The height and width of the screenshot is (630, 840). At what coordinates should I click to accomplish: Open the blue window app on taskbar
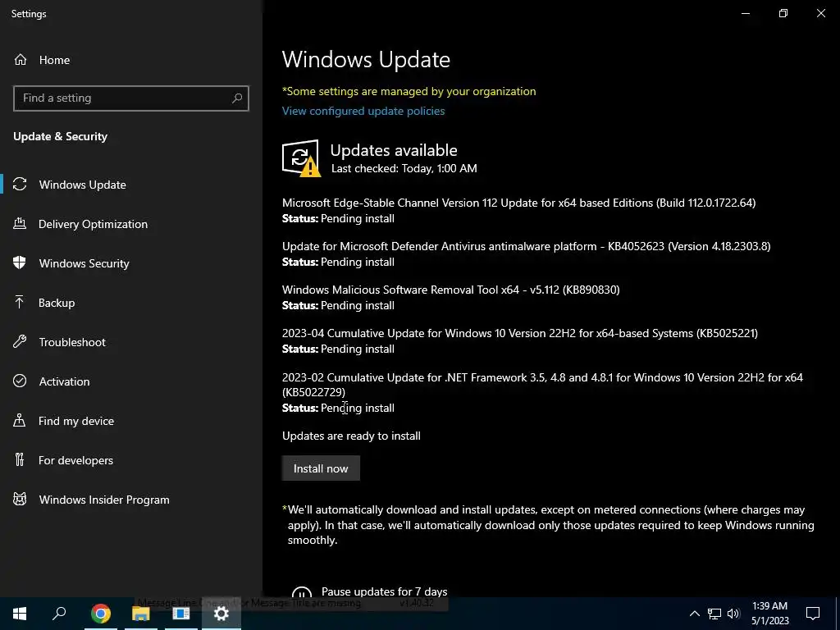pos(181,614)
